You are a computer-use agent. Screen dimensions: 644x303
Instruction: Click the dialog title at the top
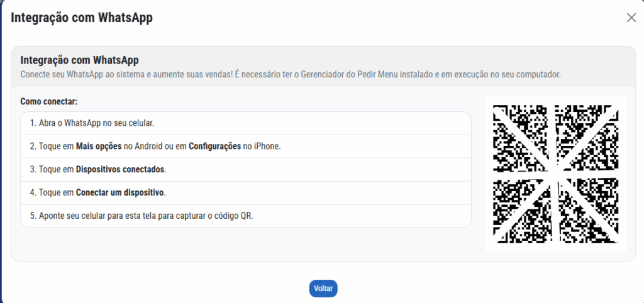click(x=82, y=18)
